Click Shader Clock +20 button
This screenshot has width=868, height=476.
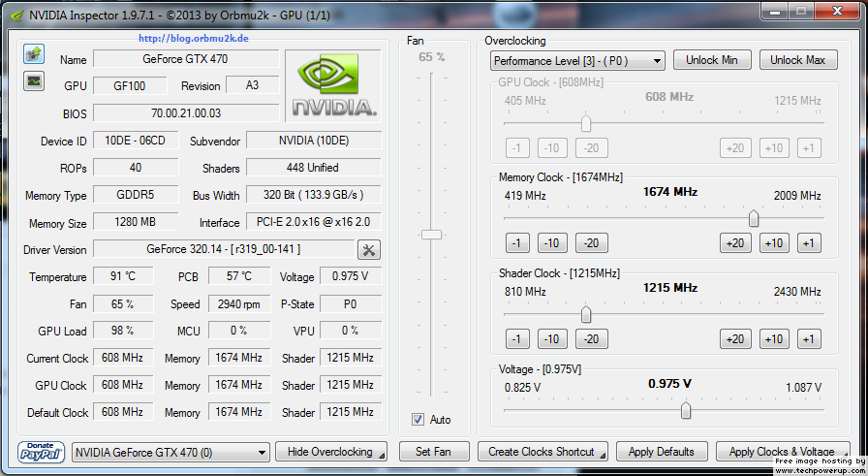coord(735,339)
